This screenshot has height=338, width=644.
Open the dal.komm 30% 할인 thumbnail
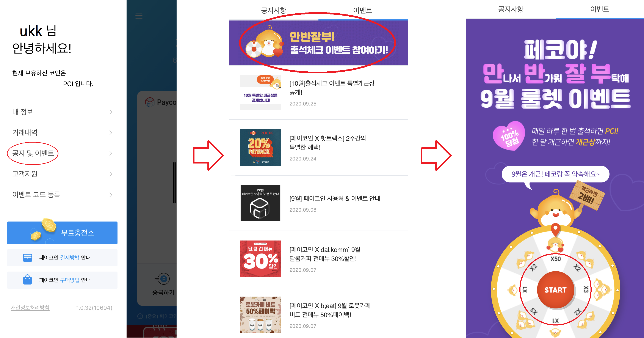260,259
